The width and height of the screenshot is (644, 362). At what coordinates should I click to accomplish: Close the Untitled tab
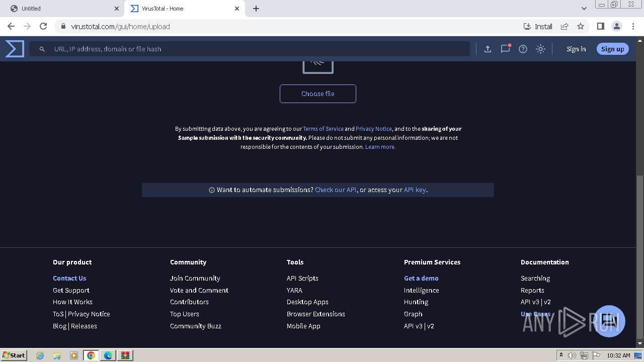117,9
